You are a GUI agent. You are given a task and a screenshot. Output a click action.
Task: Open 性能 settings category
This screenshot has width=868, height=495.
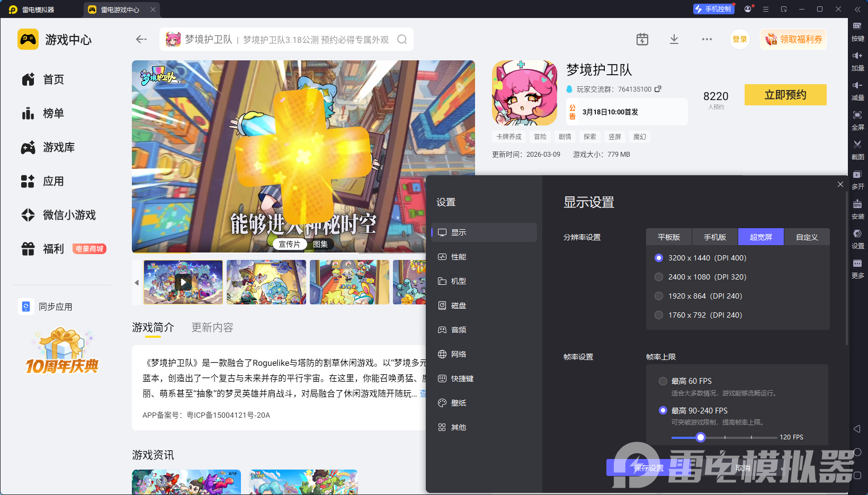[484, 257]
